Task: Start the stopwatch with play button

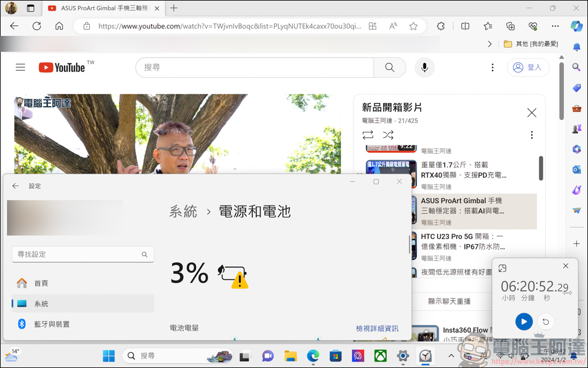Action: [524, 321]
